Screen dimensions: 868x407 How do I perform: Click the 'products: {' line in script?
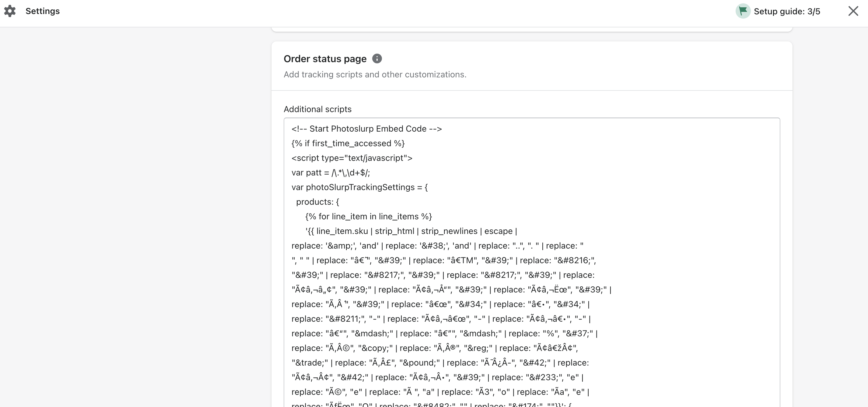318,202
